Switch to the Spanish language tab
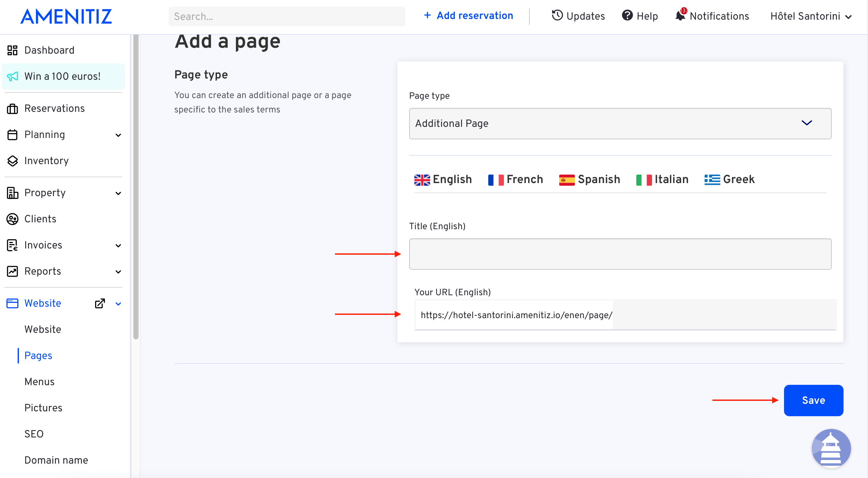 click(589, 179)
